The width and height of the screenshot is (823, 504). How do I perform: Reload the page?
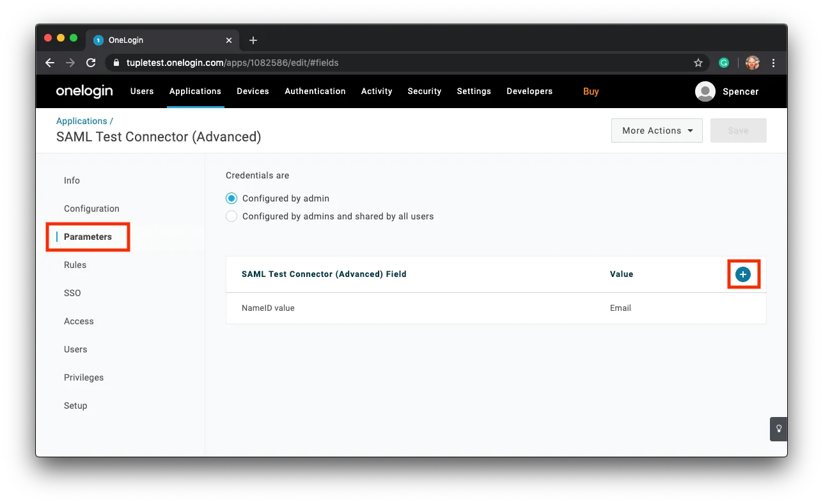[x=91, y=63]
